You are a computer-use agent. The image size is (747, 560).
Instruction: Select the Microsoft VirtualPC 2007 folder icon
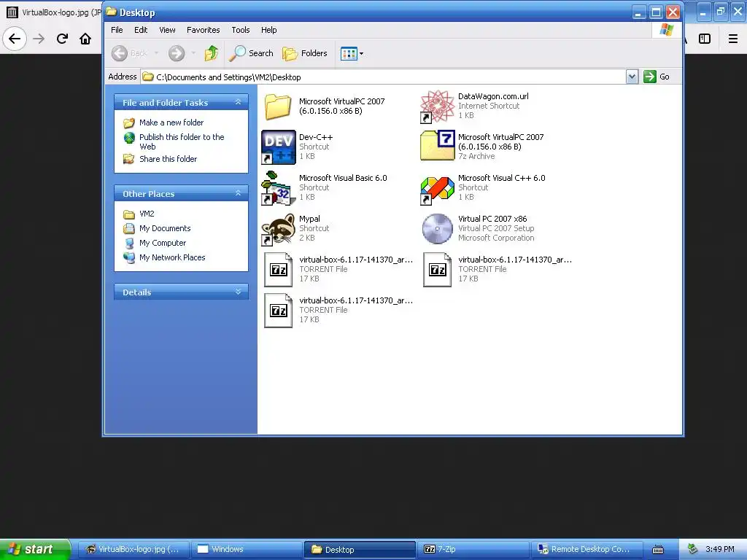tap(278, 106)
